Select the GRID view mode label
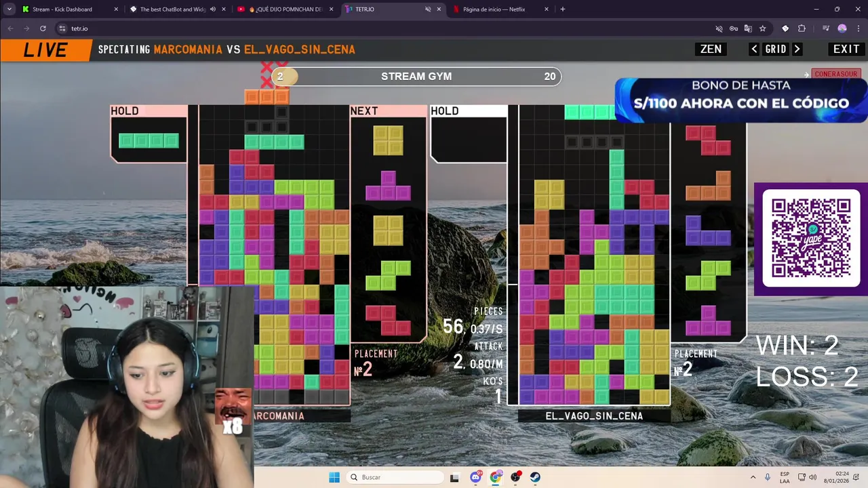868x488 pixels. click(776, 49)
